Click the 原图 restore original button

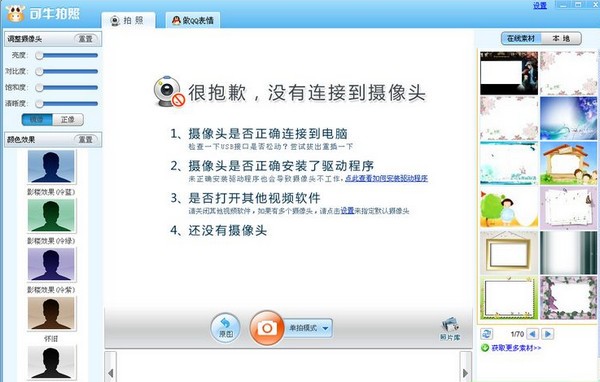[x=225, y=328]
